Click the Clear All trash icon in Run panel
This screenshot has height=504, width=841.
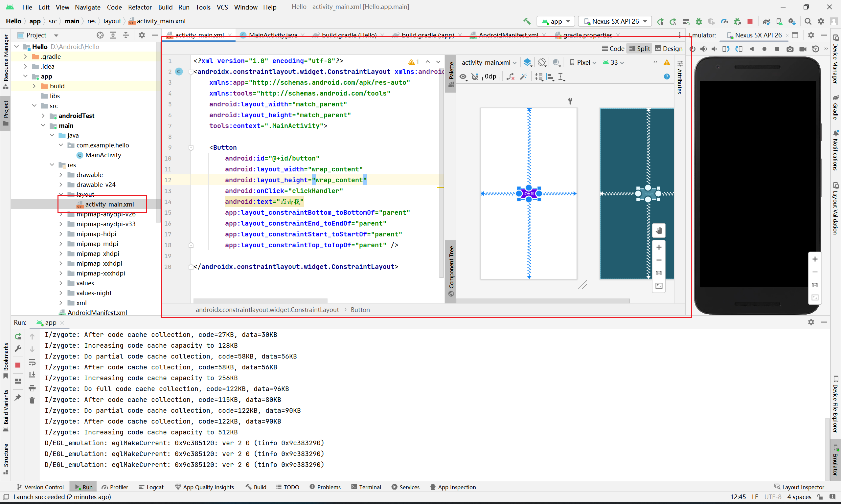point(32,401)
